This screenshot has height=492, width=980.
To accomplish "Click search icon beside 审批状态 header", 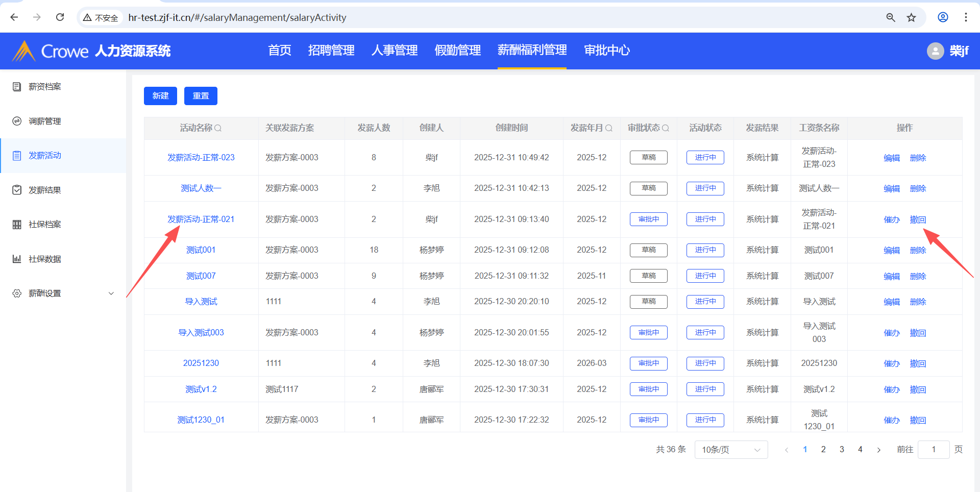I will (666, 128).
